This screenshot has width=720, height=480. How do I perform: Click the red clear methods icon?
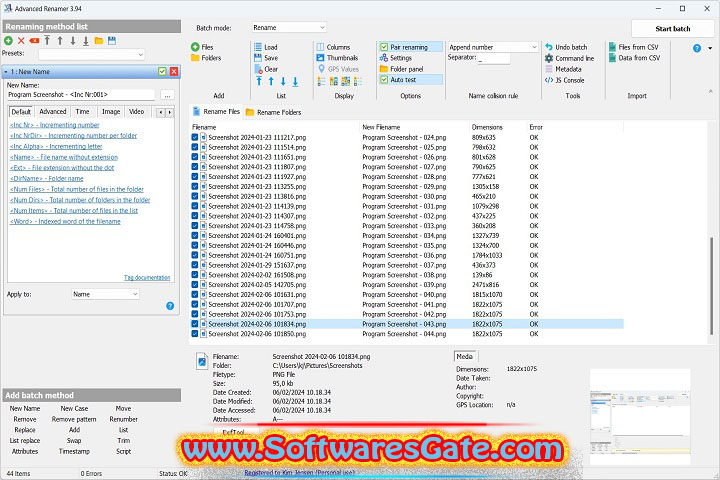coord(34,41)
